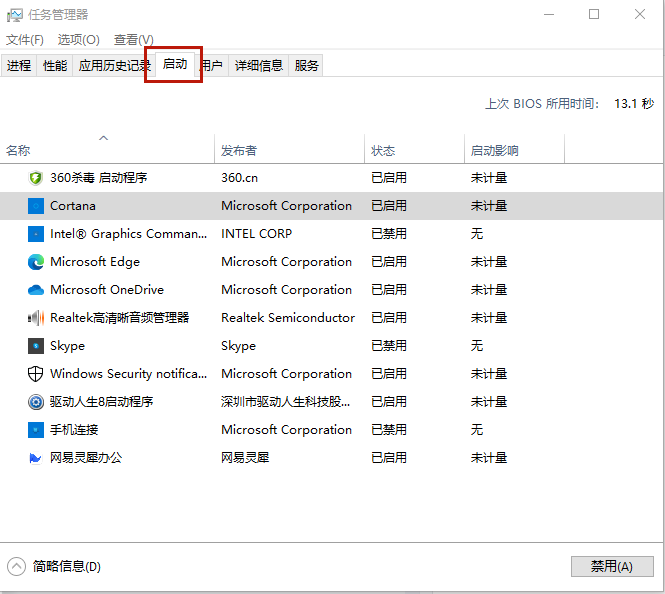
Task: Click the Cortana row icon
Action: click(x=36, y=206)
